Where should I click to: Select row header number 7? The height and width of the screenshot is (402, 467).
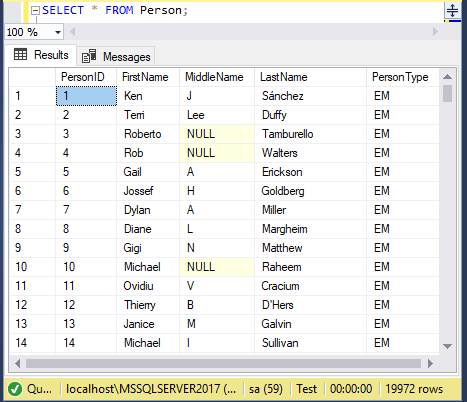[32, 210]
